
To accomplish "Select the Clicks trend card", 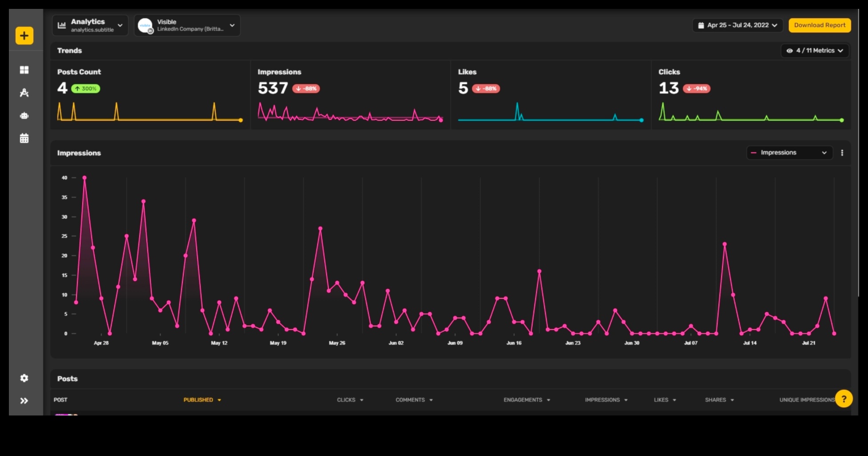I will pos(751,95).
